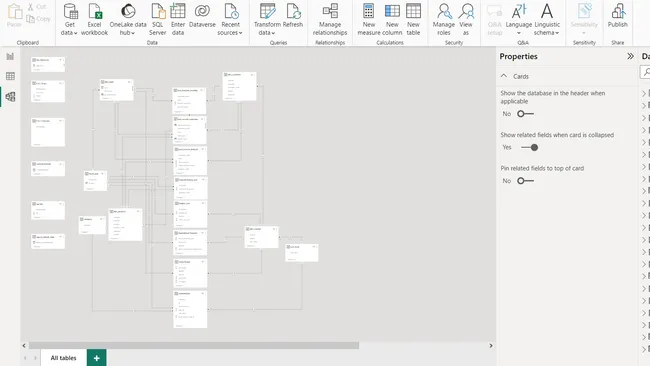This screenshot has width=650, height=366.
Task: Create a New column
Action: click(x=392, y=19)
